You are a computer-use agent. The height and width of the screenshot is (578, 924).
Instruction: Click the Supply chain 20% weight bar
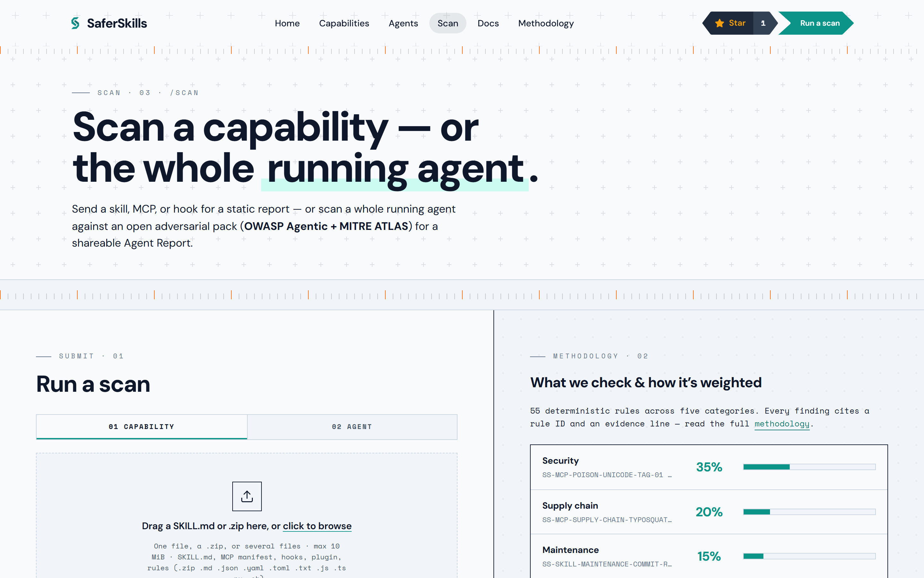(x=809, y=512)
